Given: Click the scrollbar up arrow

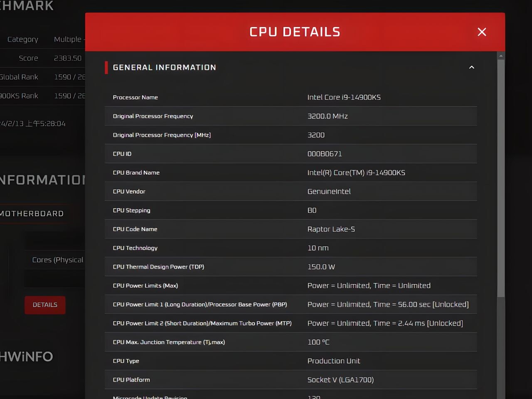Looking at the screenshot, I should [501, 56].
